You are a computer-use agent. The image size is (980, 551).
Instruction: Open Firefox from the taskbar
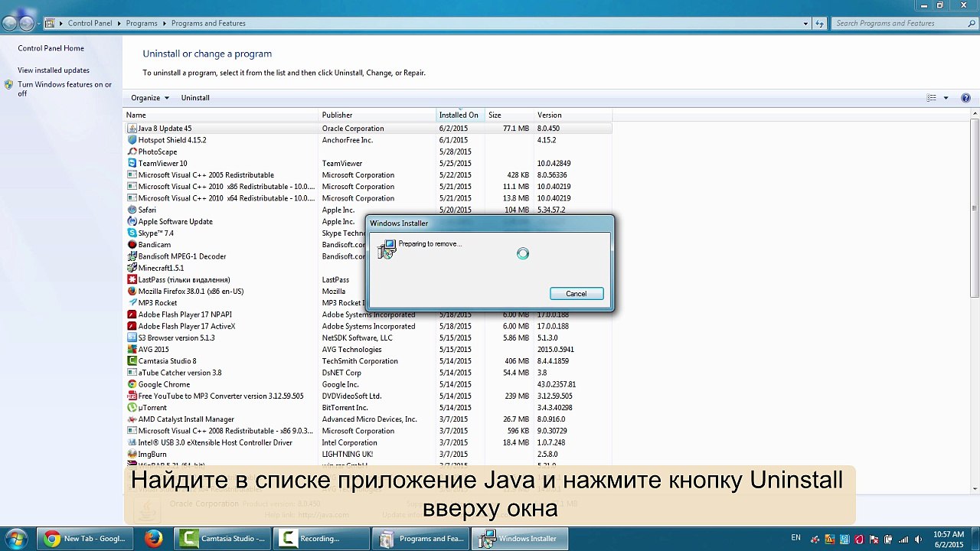(153, 539)
